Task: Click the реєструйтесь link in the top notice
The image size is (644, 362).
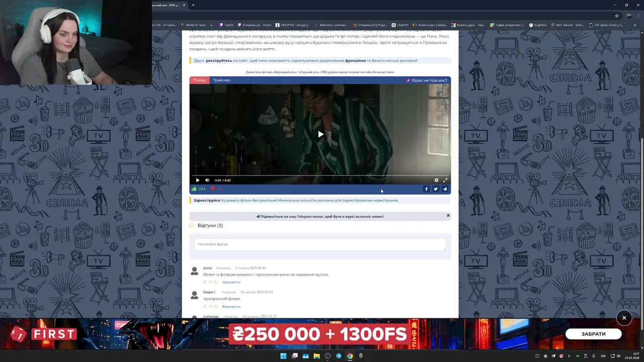Action: [219, 60]
